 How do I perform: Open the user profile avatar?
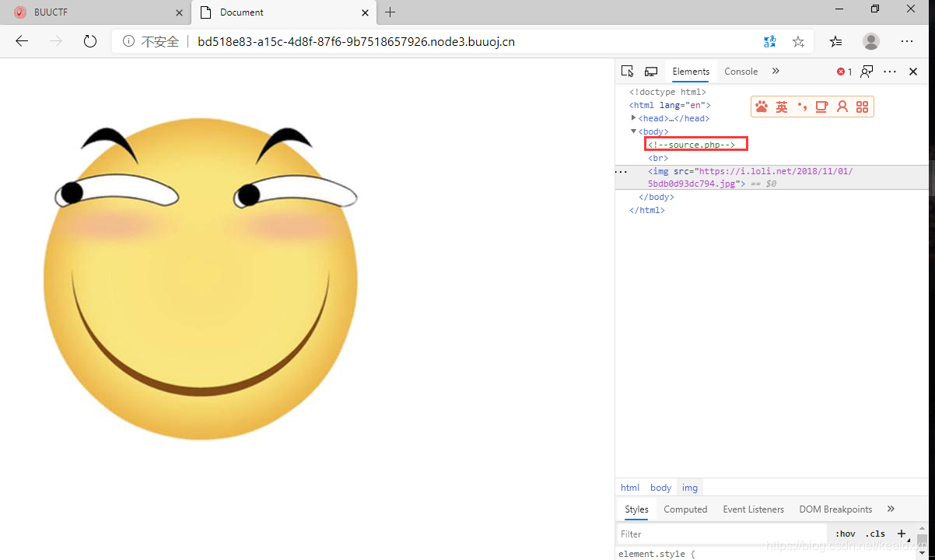point(871,41)
